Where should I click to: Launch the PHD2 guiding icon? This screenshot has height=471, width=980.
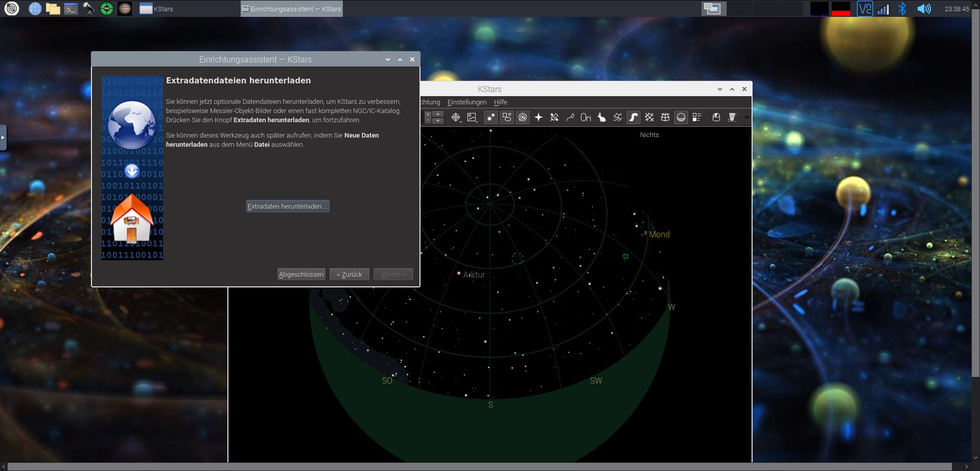[x=106, y=8]
